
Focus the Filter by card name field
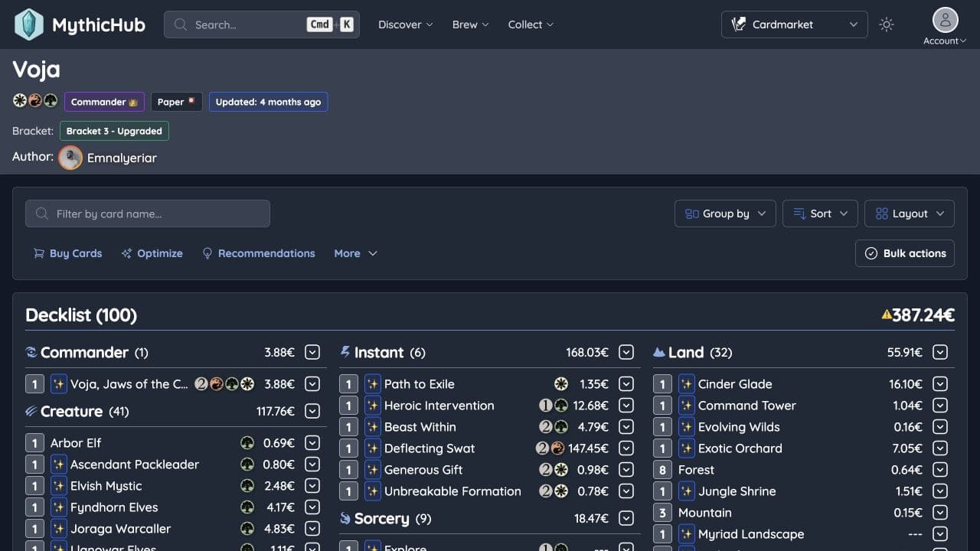click(148, 214)
